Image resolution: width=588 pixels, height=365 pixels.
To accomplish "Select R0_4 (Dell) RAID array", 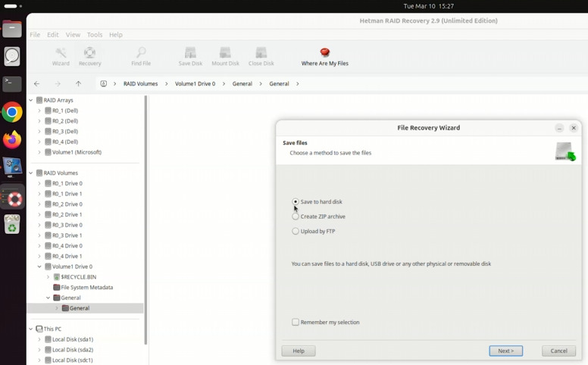I will (x=61, y=142).
